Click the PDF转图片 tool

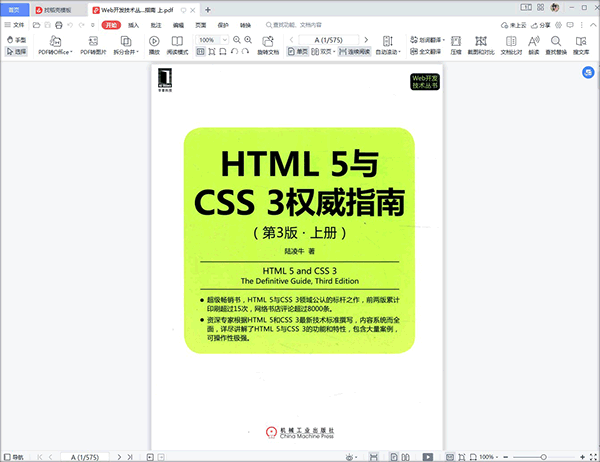tap(93, 45)
